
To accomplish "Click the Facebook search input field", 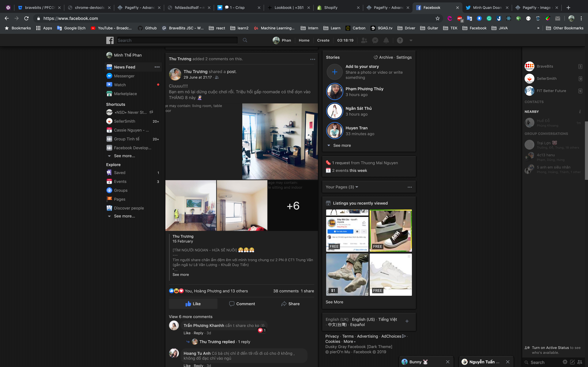I will pyautogui.click(x=177, y=40).
